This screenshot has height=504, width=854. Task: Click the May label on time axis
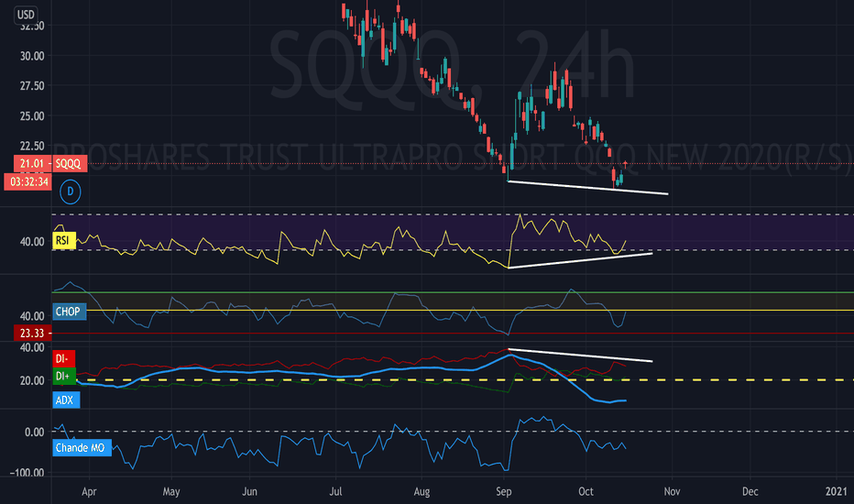(x=171, y=491)
